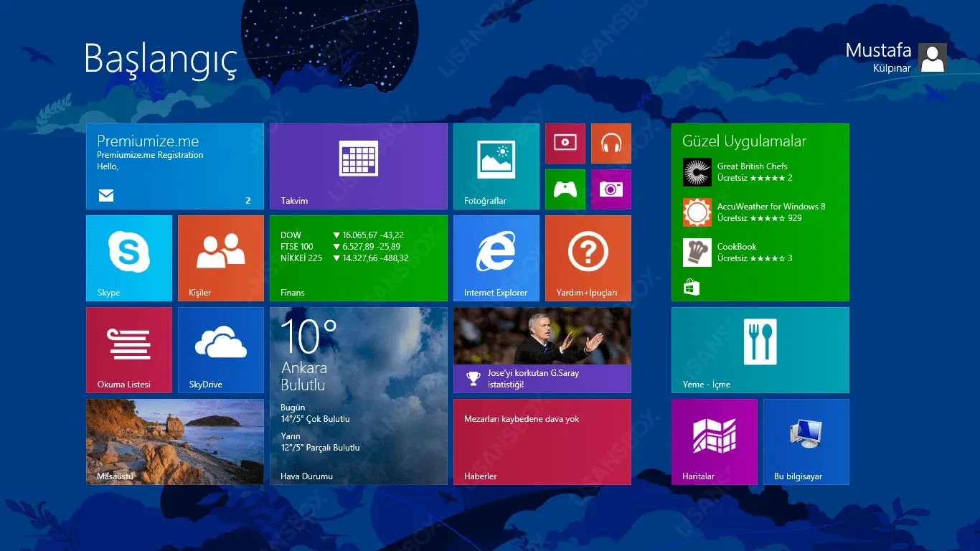Click the Yarın forecast line

point(320,442)
